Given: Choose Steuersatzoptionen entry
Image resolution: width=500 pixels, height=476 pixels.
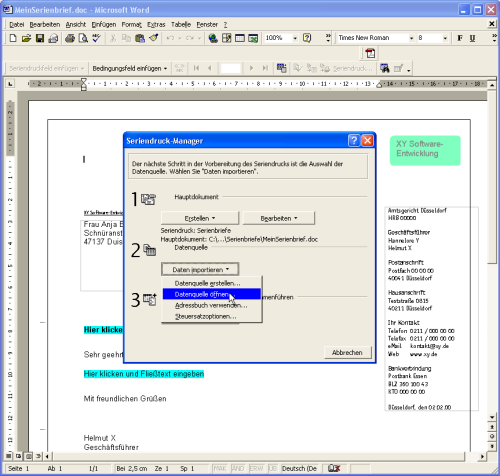Looking at the screenshot, I should coord(212,316).
